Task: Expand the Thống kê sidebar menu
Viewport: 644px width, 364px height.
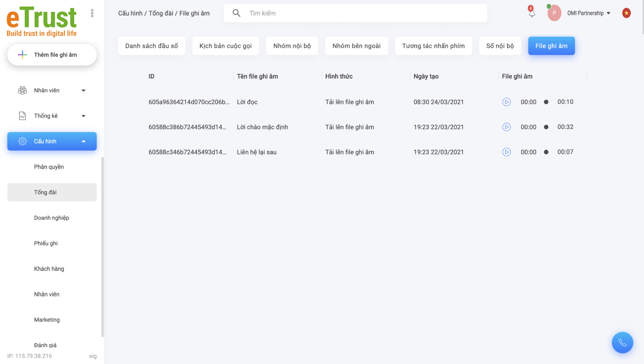Action: [x=52, y=116]
